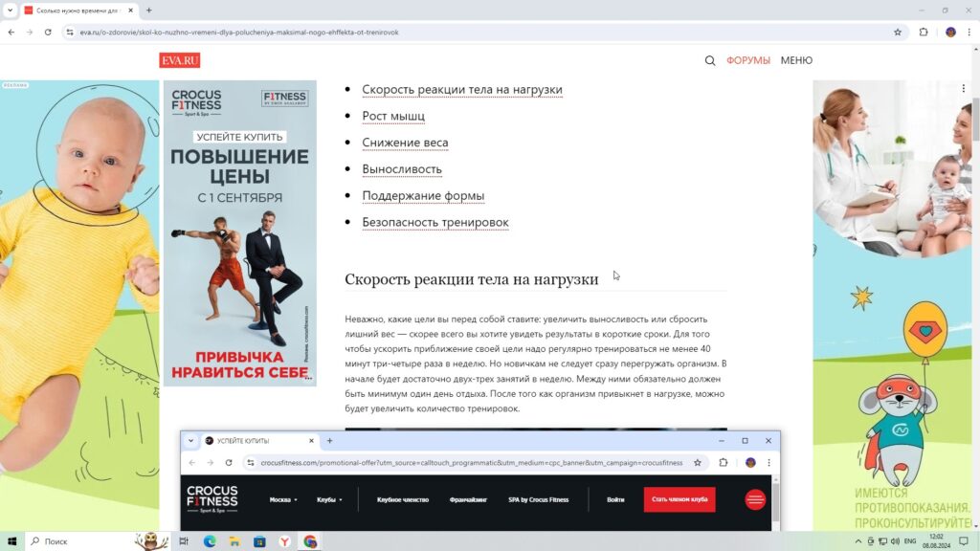The width and height of the screenshot is (980, 551).
Task: Open the tab search chevron in the main browser
Action: pyautogui.click(x=10, y=11)
